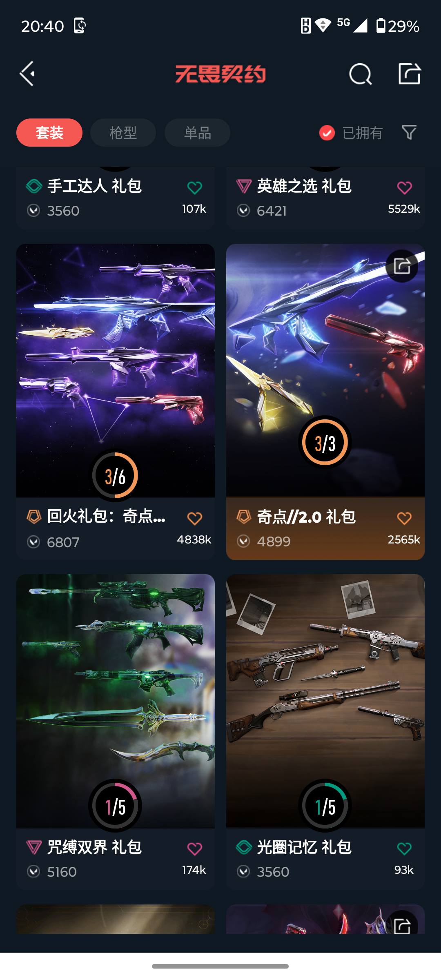Viewport: 441px width, 980px height.
Task: Tap the heart on 奇点//2.0 礼包
Action: pos(405,519)
